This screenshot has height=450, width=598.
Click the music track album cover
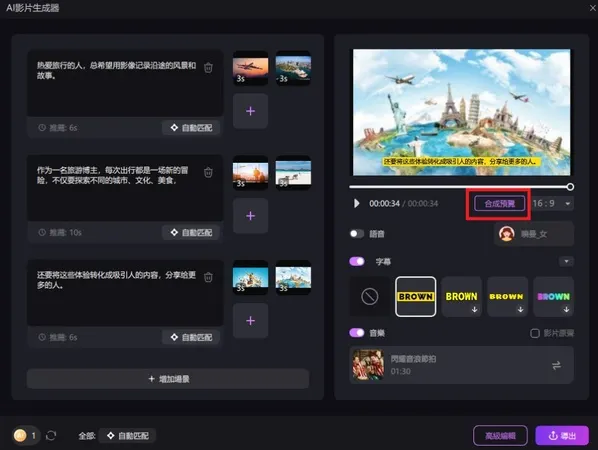coord(368,365)
